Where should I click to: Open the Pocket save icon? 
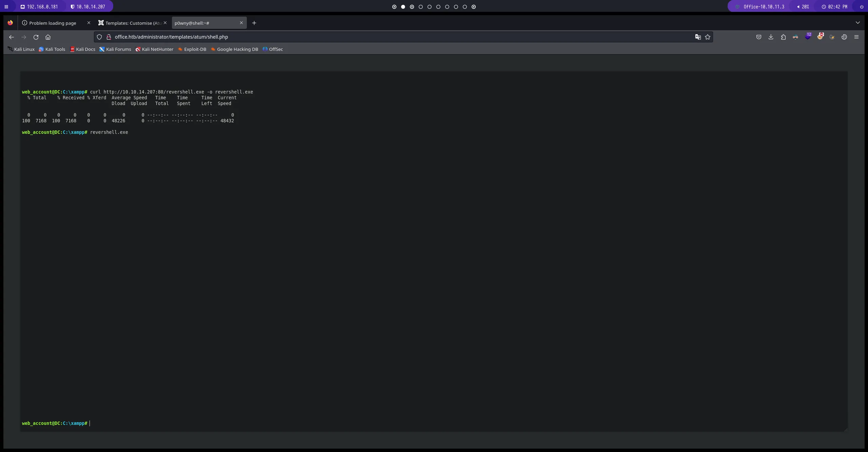pyautogui.click(x=759, y=37)
